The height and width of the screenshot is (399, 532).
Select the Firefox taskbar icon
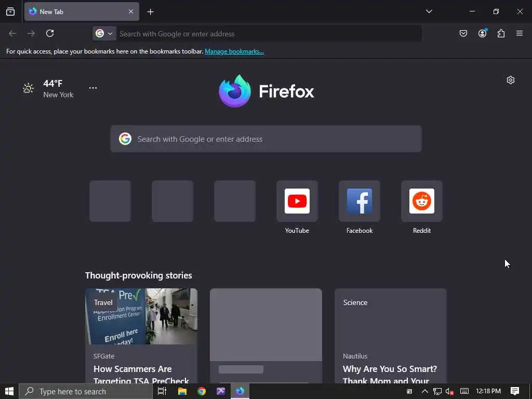pos(240,391)
